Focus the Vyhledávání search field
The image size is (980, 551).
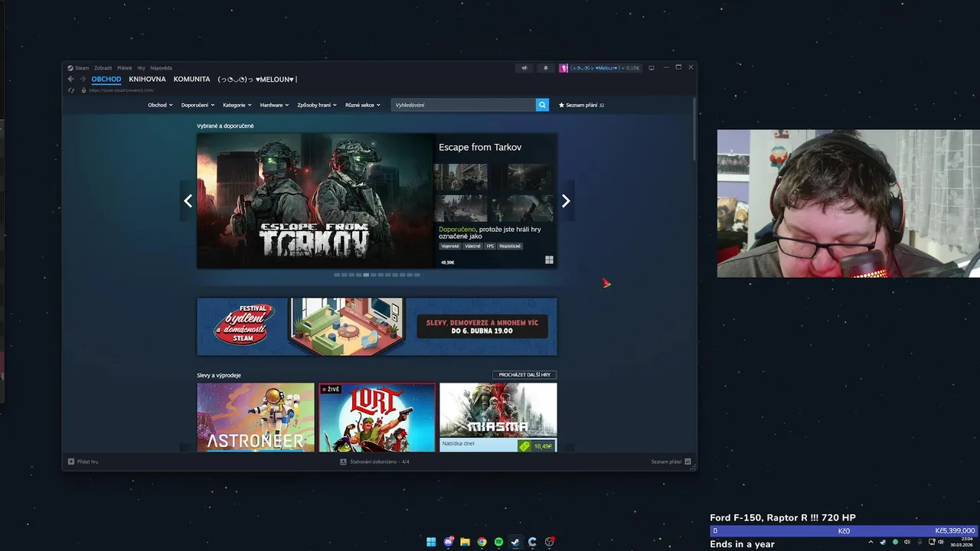tap(463, 105)
